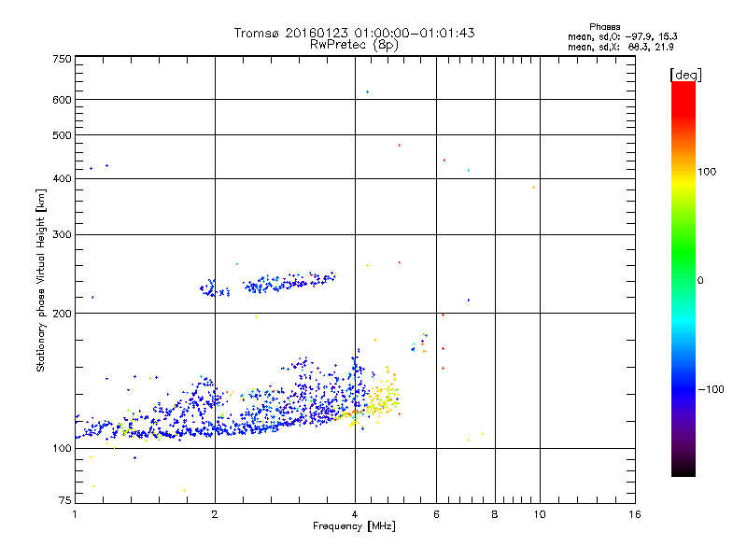747x560 pixels.
Task: Click the y-axis tick label '750'
Action: click(x=63, y=59)
